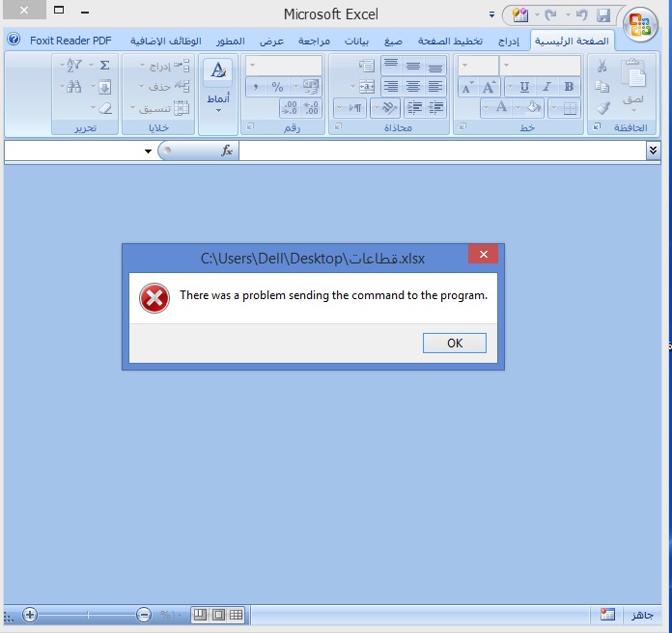Image resolution: width=672 pixels, height=633 pixels.
Task: Open the font name combo box
Action: pos(540,65)
